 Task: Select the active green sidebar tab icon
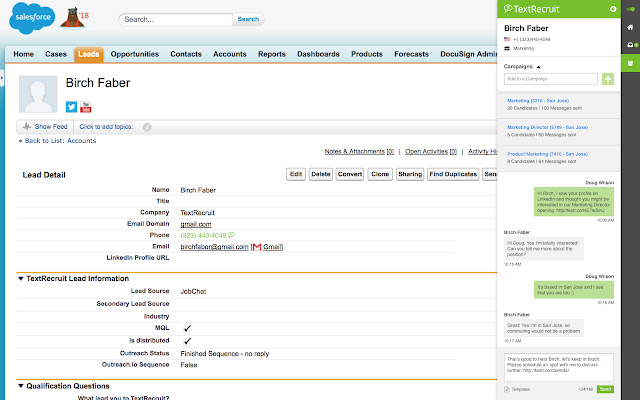pyautogui.click(x=631, y=63)
